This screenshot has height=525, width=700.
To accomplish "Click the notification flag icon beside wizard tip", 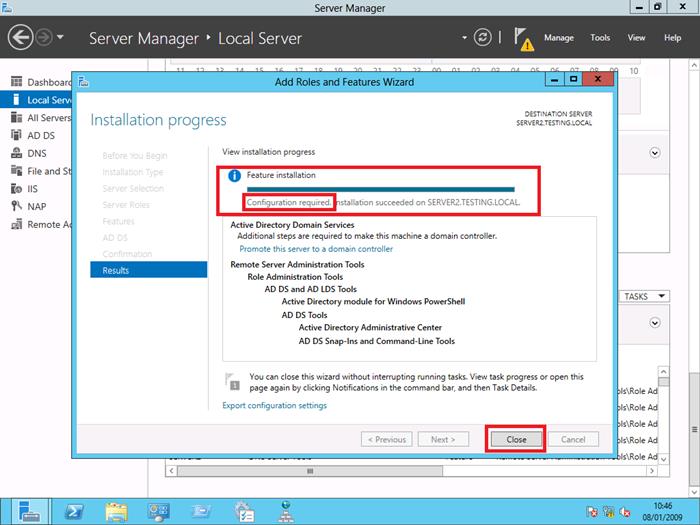I will point(232,382).
